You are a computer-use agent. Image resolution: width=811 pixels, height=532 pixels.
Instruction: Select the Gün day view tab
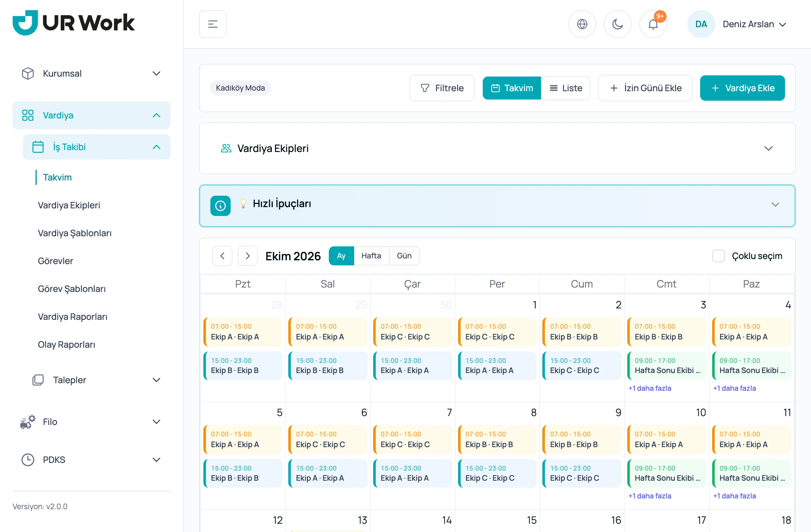[404, 256]
